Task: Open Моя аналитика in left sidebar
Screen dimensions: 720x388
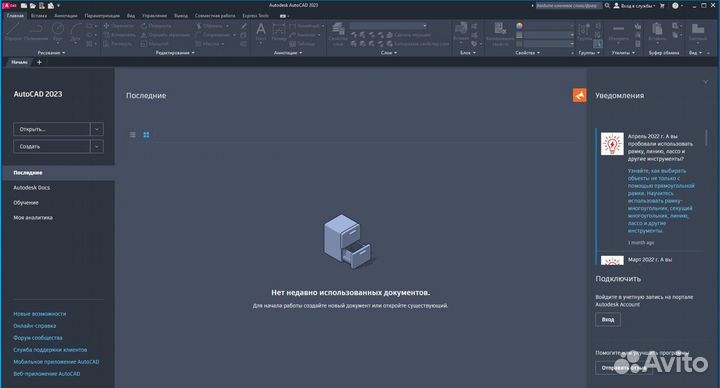Action: pos(33,218)
